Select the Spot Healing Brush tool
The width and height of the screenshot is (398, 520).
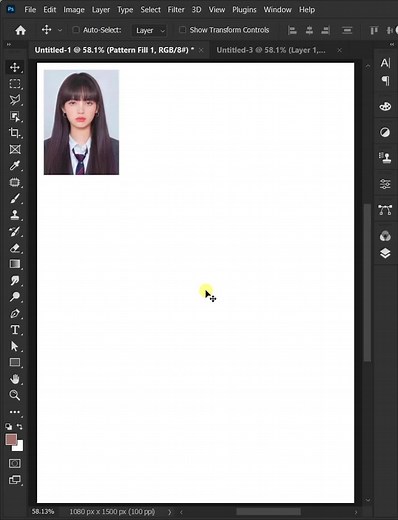15,182
